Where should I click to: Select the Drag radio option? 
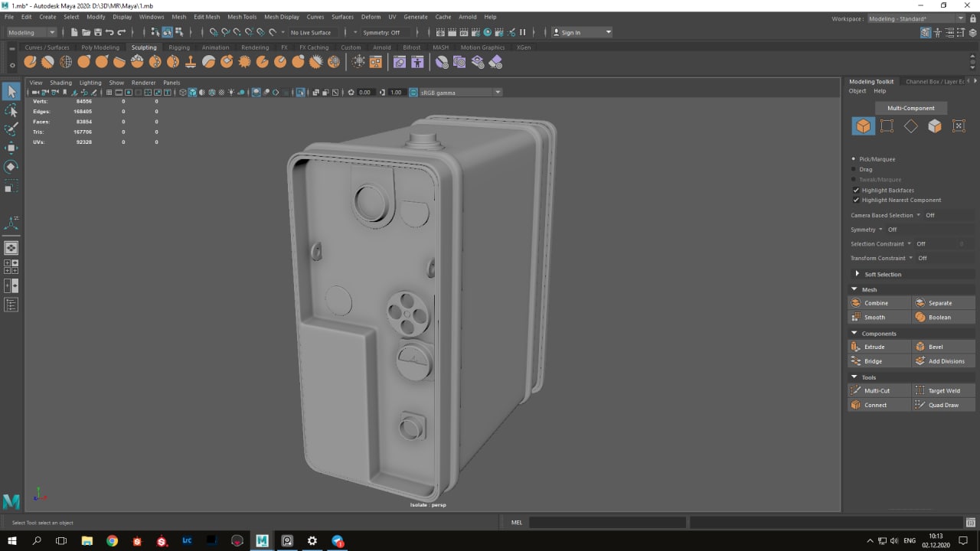[854, 169]
